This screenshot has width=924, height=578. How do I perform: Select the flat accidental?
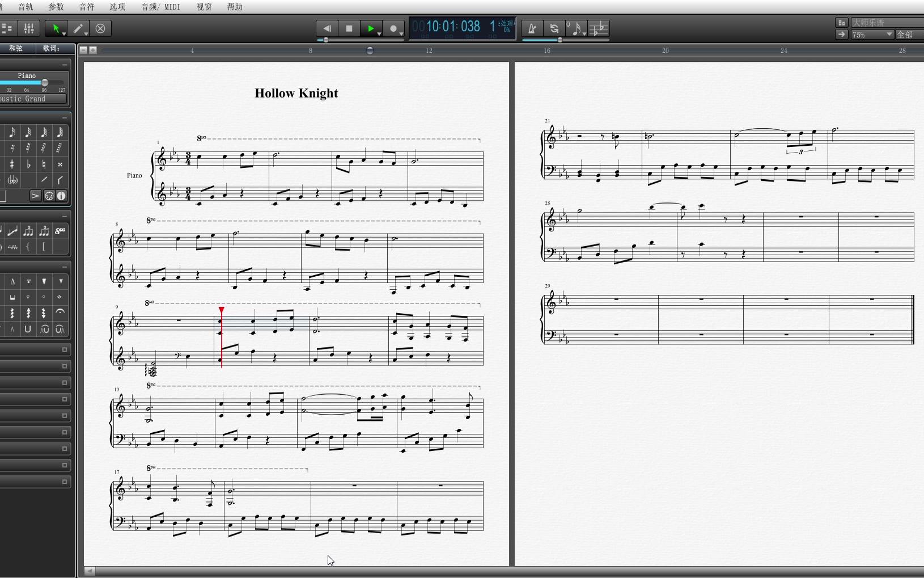(28, 164)
